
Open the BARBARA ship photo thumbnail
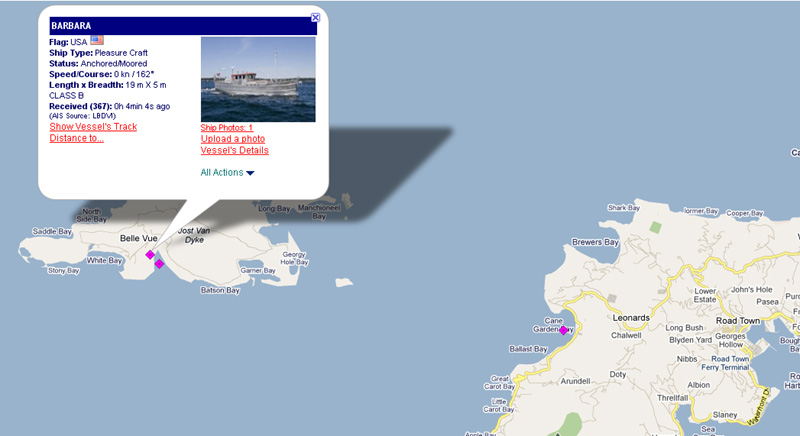tap(258, 79)
